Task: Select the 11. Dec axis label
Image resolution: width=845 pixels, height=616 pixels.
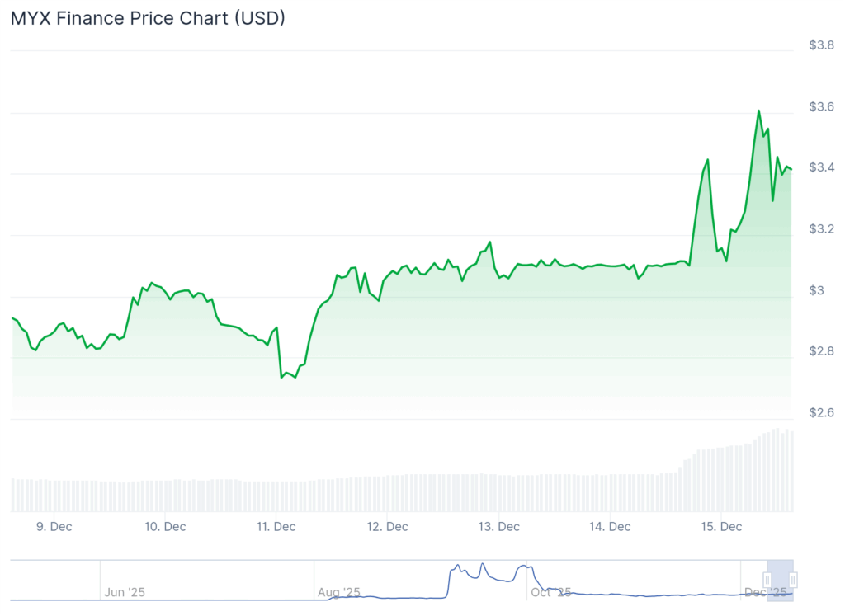Action: (x=274, y=526)
